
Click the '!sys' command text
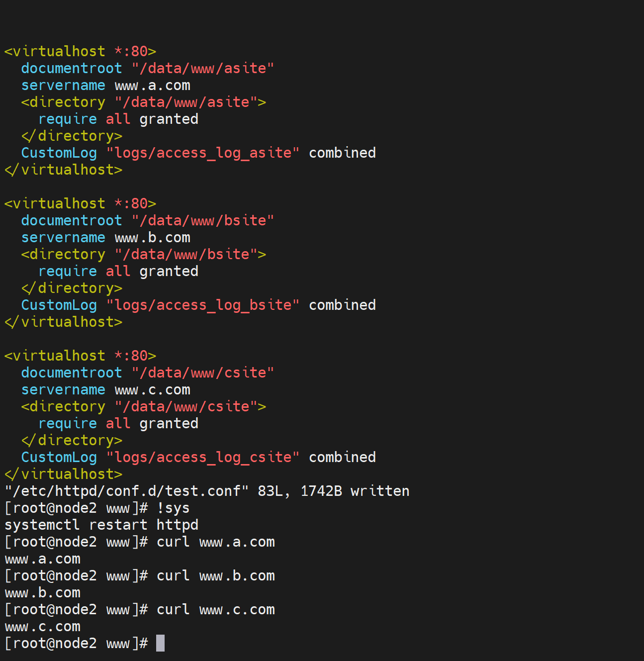pyautogui.click(x=173, y=508)
